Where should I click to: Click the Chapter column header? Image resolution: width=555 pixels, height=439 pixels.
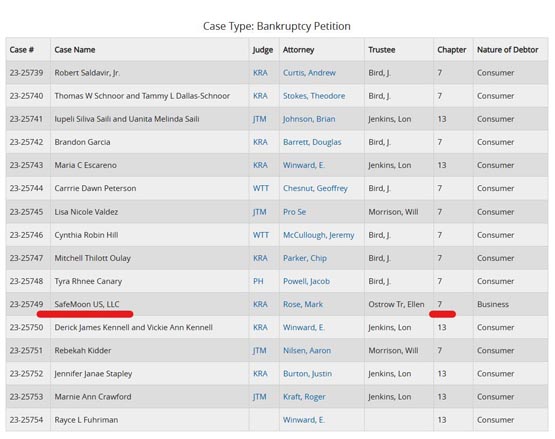coord(451,50)
